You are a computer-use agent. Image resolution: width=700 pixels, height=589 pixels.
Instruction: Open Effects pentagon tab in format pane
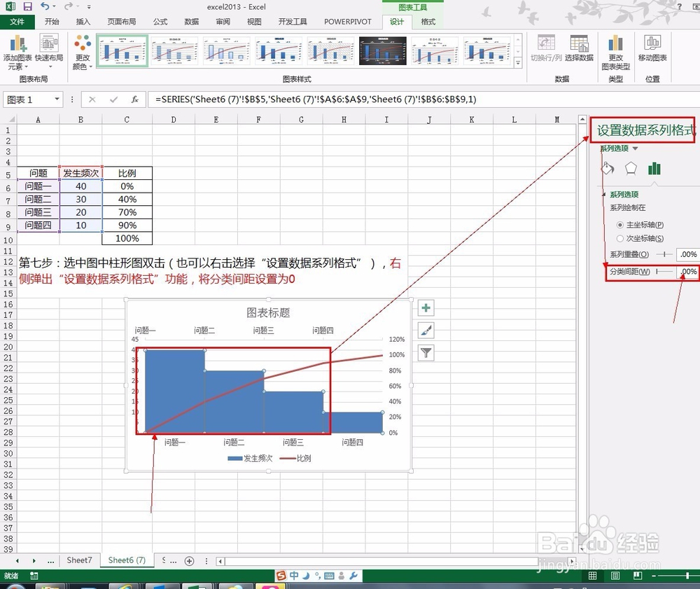631,168
